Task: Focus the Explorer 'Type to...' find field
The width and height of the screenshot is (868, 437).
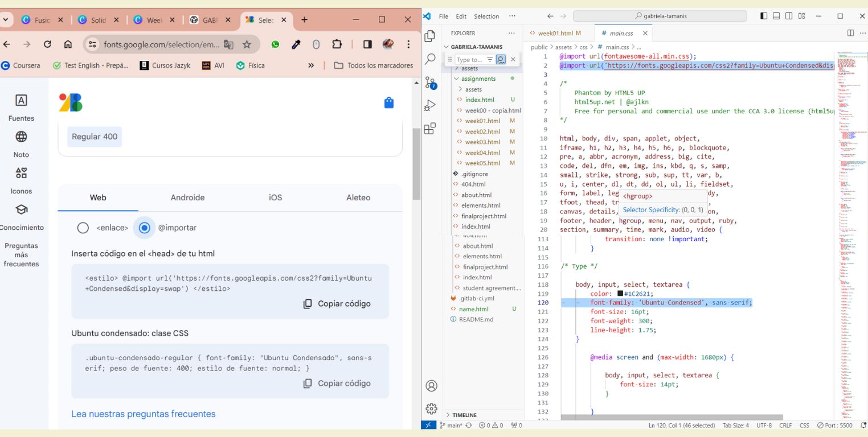Action: coord(469,59)
